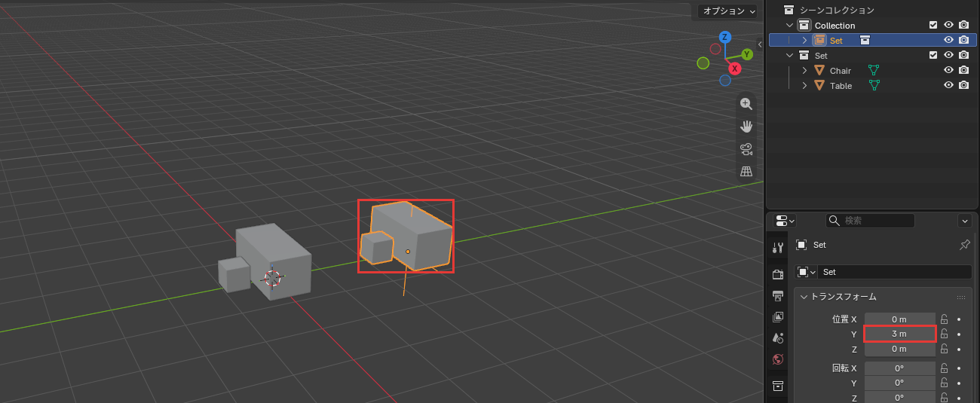This screenshot has height=403, width=980.
Task: Hide the Table object via eye icon
Action: (x=949, y=85)
